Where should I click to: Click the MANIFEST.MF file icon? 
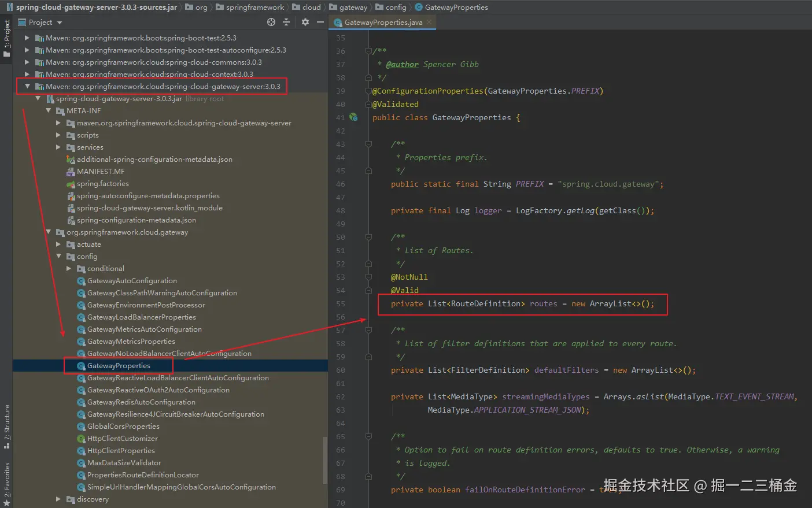click(x=71, y=172)
